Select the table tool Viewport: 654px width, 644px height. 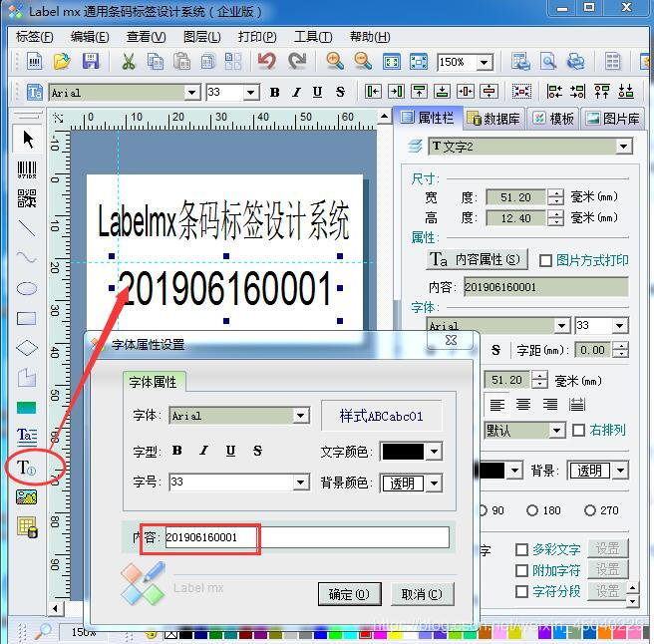tap(27, 526)
